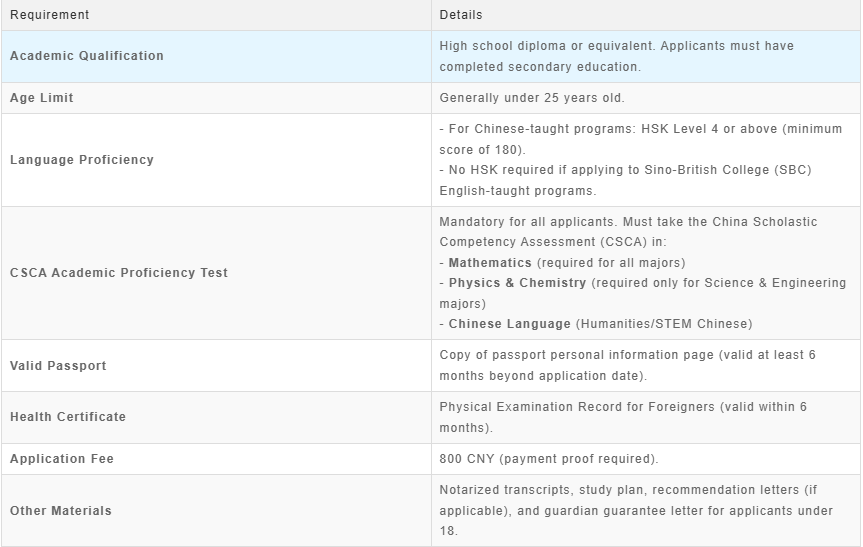Click the Requirement column header

[49, 15]
